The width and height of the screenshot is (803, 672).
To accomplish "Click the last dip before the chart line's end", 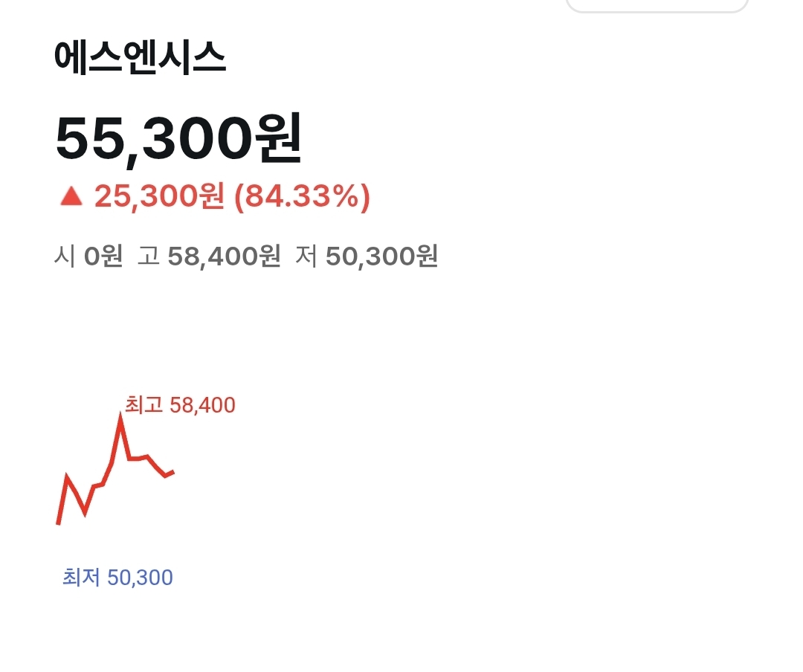I will [165, 475].
